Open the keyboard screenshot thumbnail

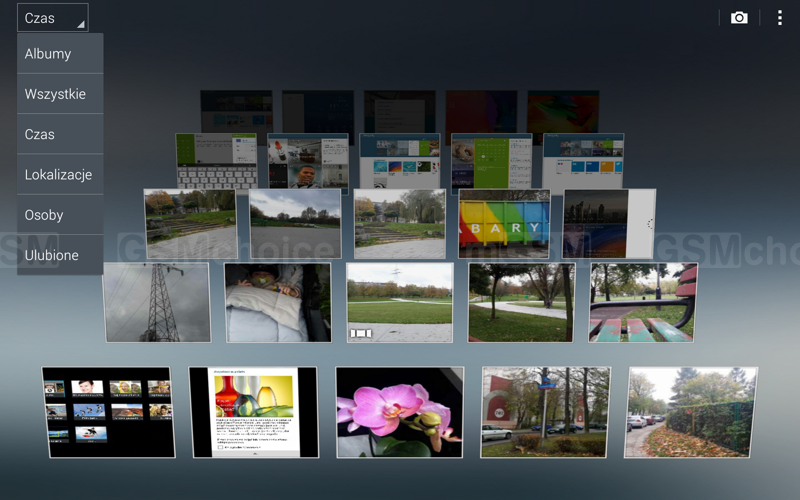[217, 161]
